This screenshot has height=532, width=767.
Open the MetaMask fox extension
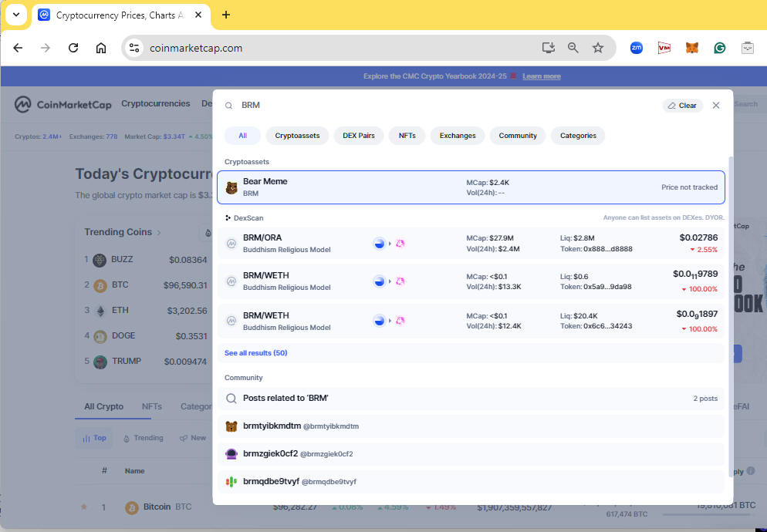(691, 48)
